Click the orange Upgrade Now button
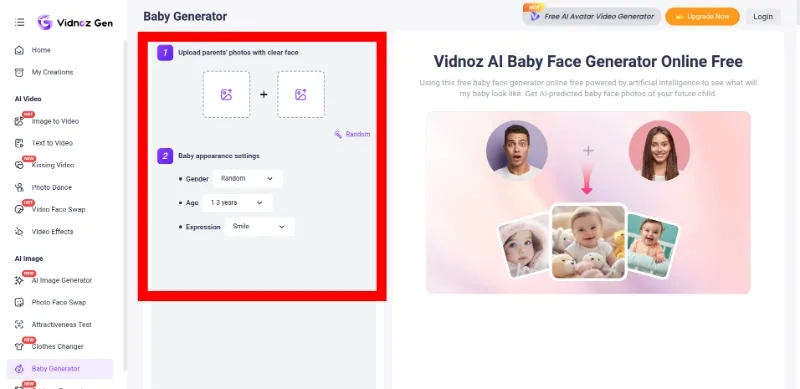 (702, 16)
